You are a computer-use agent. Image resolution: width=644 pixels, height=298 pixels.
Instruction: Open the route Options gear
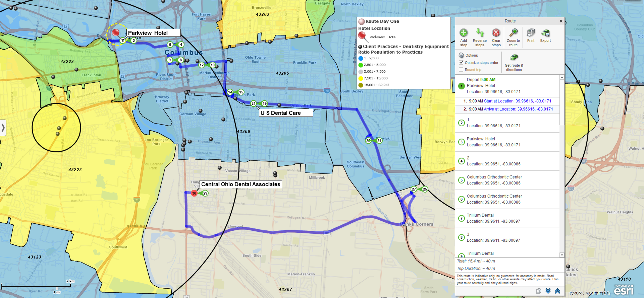461,55
